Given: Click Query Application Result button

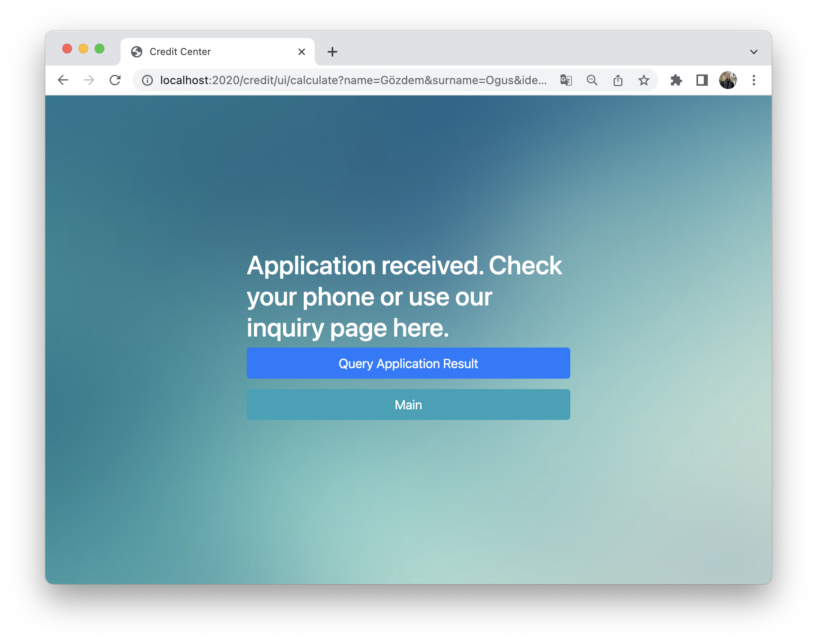Looking at the screenshot, I should tap(408, 363).
